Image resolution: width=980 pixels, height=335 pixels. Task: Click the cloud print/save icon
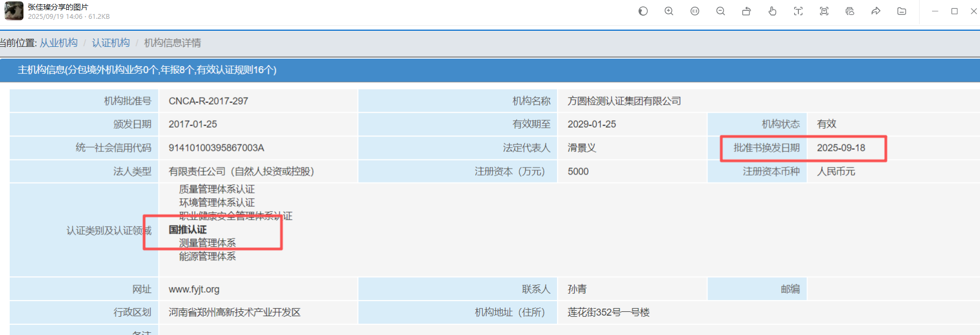coord(850,11)
